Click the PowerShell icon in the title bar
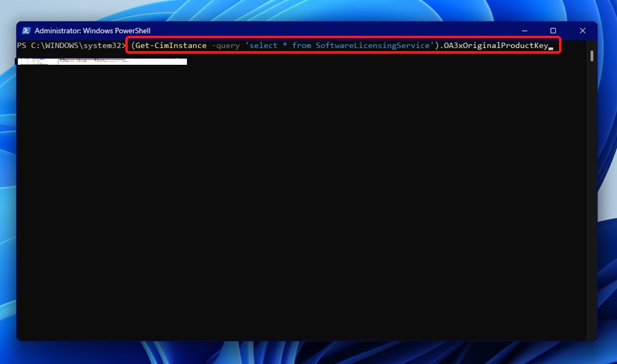 26,31
